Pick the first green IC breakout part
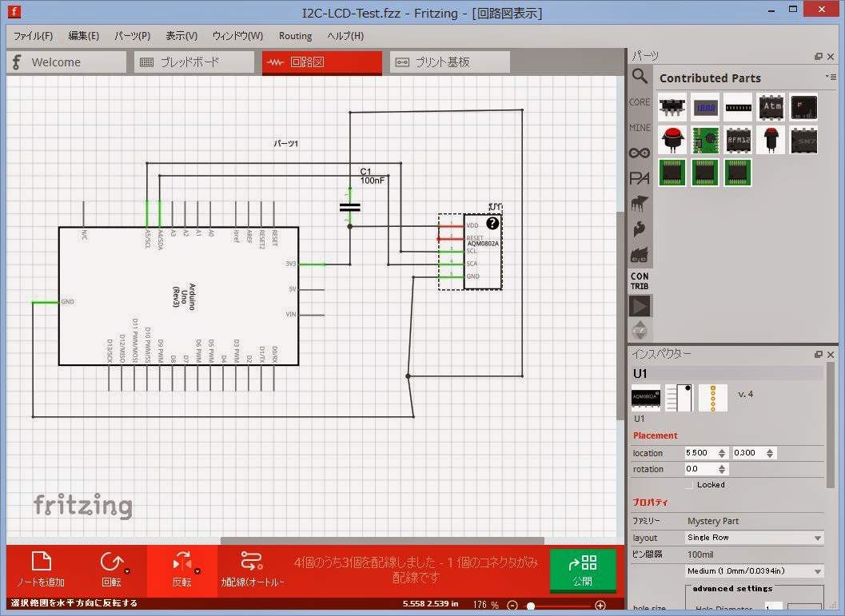 pyautogui.click(x=672, y=173)
